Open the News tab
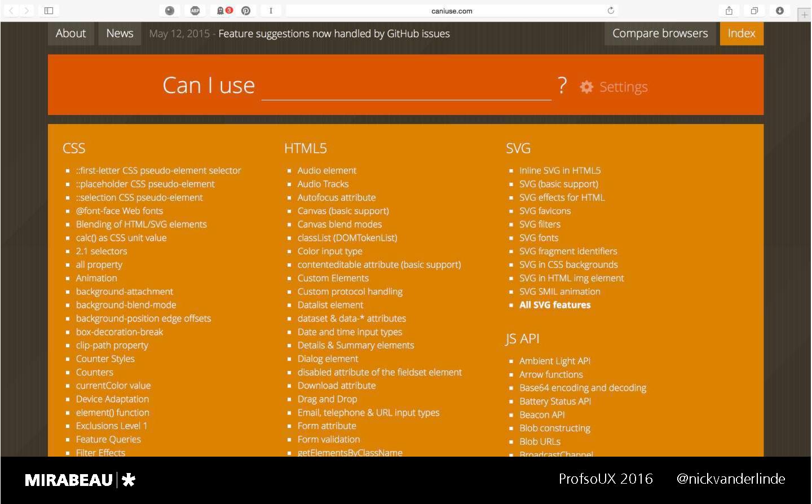The height and width of the screenshot is (504, 812). (x=120, y=33)
